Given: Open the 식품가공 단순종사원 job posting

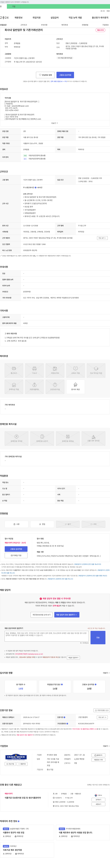Looking at the screenshot, I should click(x=23, y=798).
